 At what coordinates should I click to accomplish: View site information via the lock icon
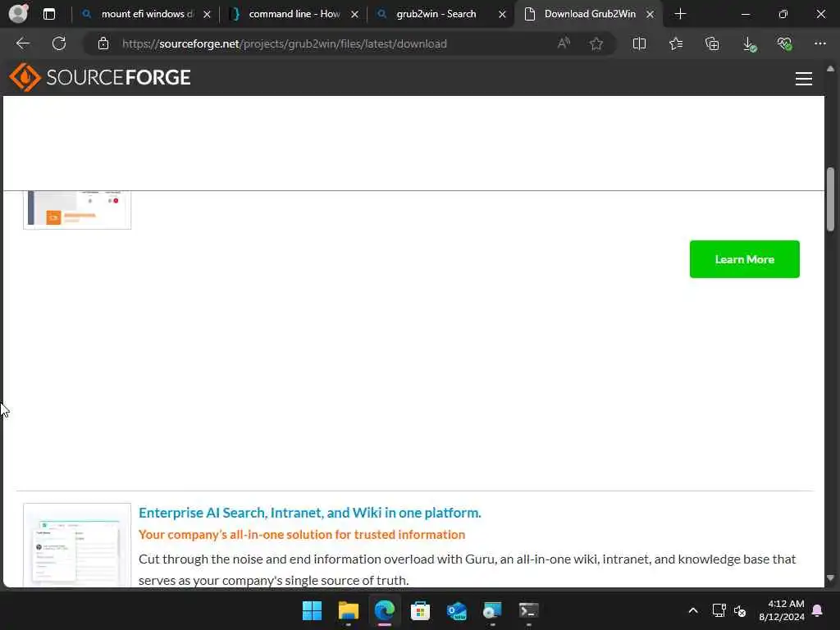103,43
